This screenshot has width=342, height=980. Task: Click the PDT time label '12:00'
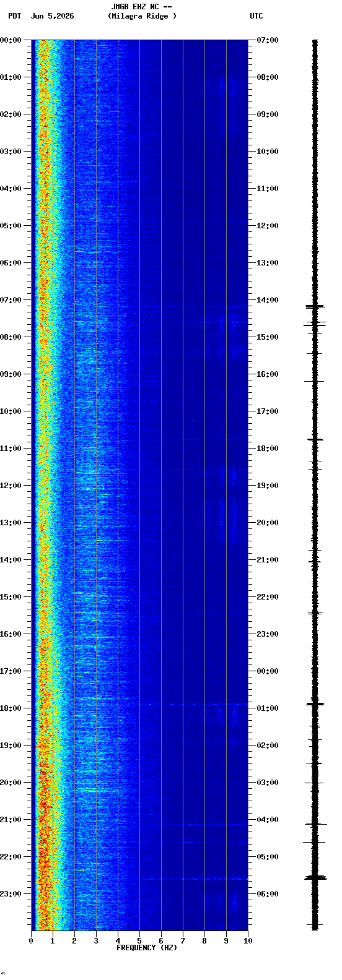point(11,486)
